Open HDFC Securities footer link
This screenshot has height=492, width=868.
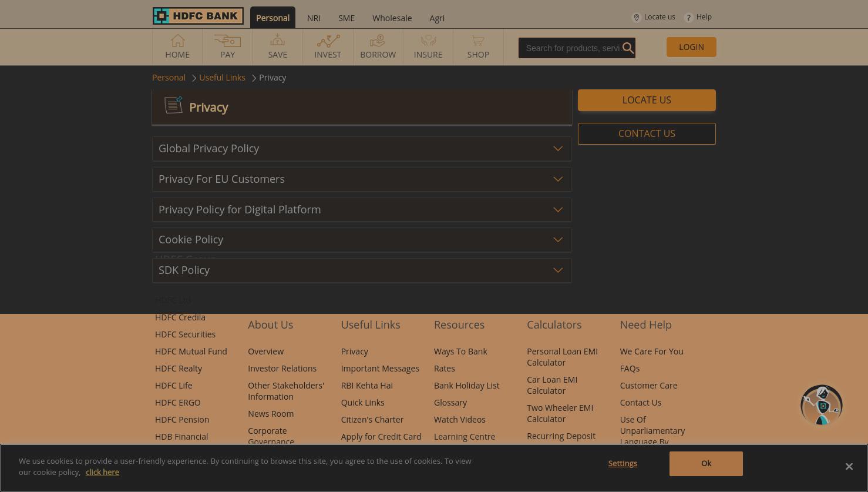(185, 334)
